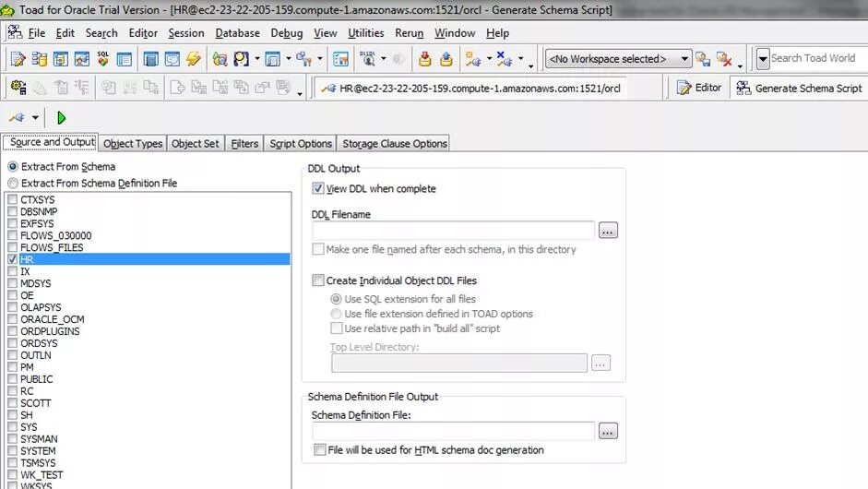Click the SQL heart optimizer icon
Image resolution: width=868 pixels, height=489 pixels.
pos(103,59)
